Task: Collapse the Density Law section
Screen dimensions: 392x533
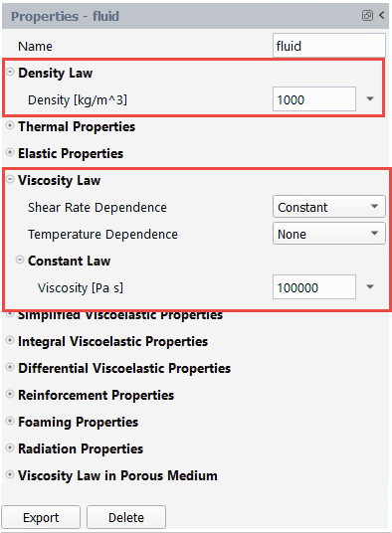Action: point(10,72)
